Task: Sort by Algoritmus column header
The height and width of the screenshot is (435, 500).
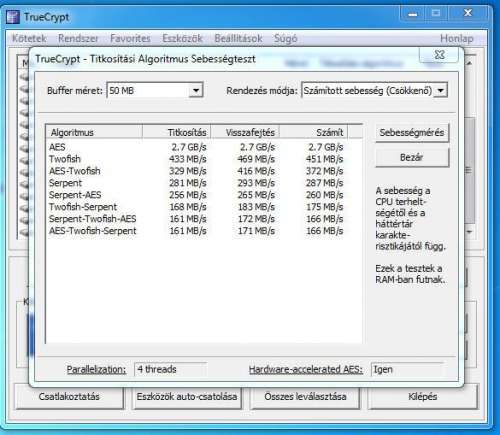Action: click(x=94, y=132)
